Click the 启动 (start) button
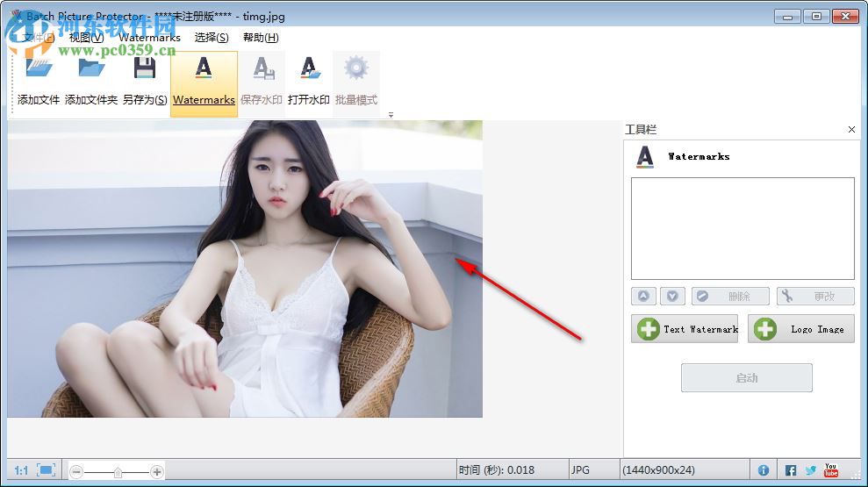This screenshot has height=487, width=868. pos(747,378)
